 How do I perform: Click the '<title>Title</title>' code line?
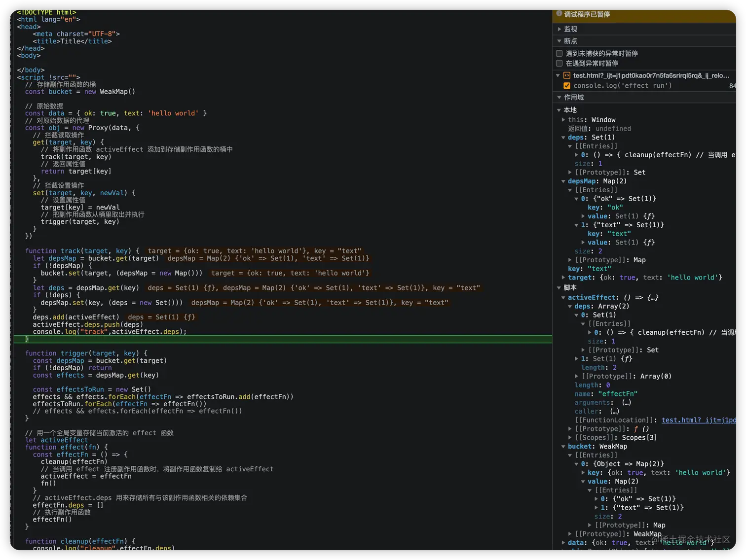point(73,41)
